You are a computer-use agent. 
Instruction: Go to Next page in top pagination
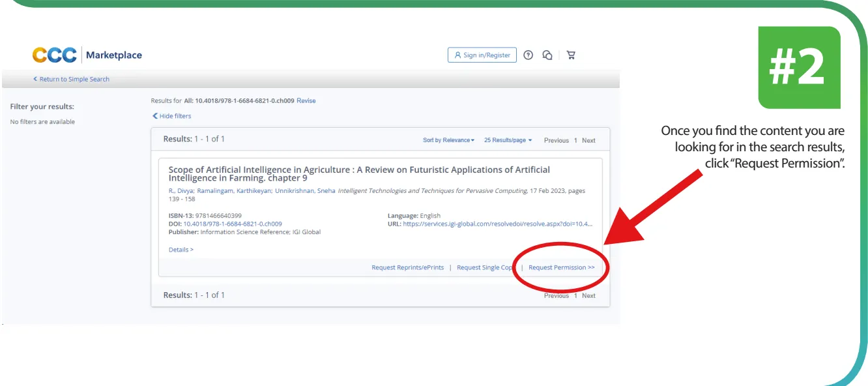(588, 140)
